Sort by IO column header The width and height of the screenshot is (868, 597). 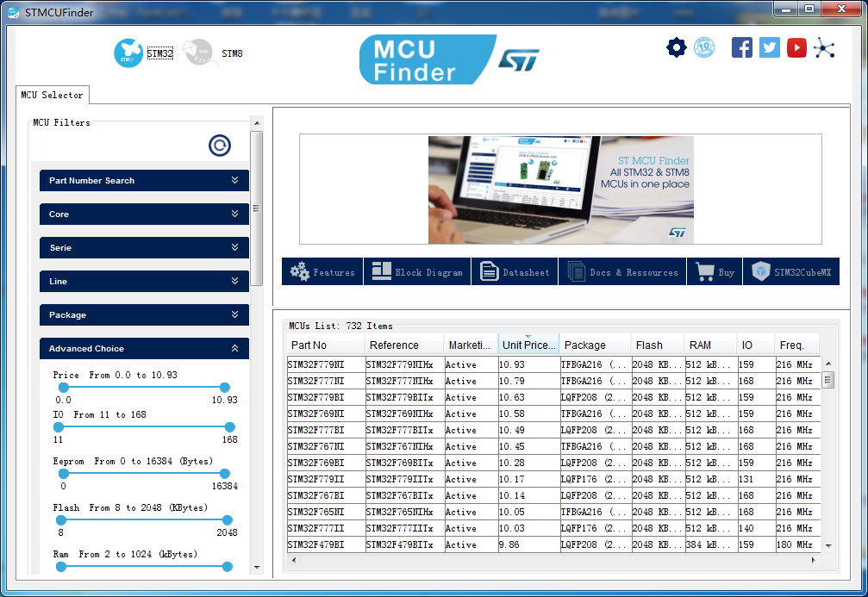click(x=756, y=345)
